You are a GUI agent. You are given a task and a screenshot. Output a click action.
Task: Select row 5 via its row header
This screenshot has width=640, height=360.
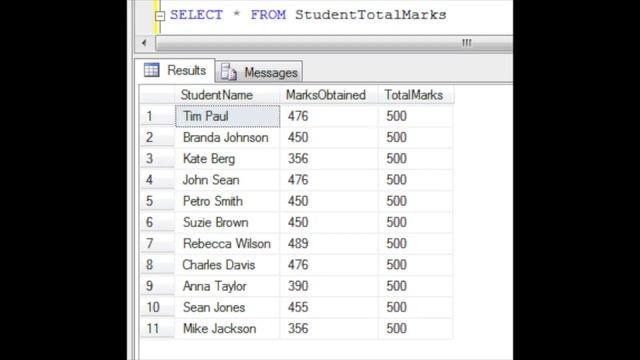(x=157, y=201)
